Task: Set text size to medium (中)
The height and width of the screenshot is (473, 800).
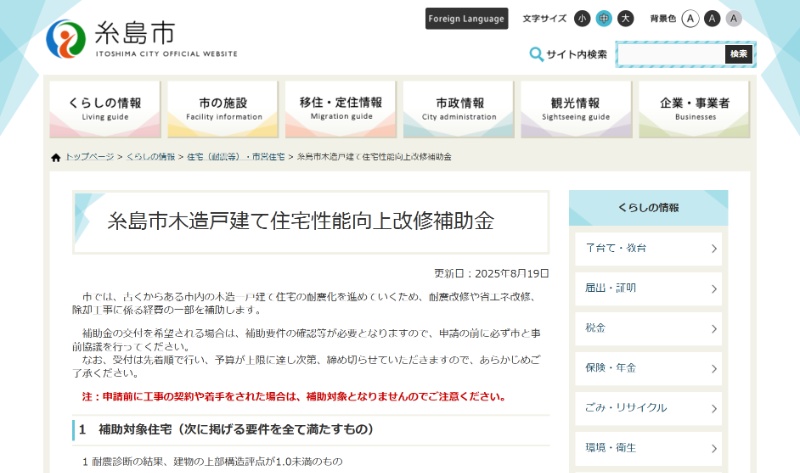Action: [604, 18]
